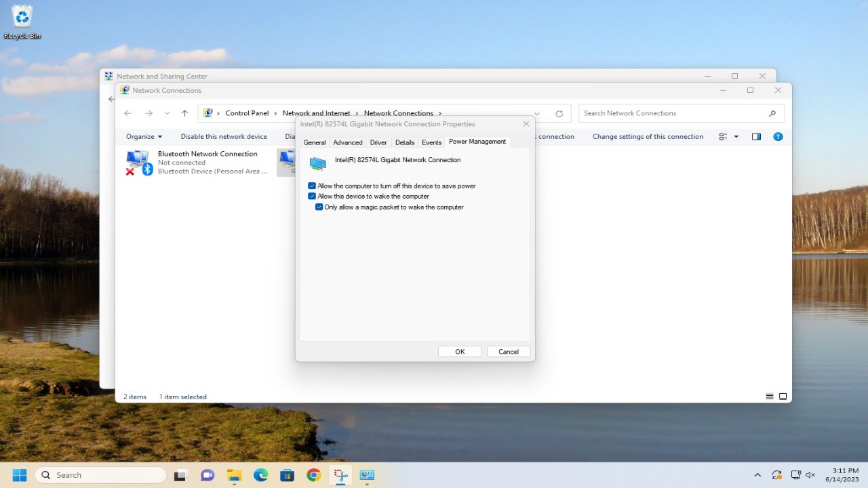The image size is (868, 488).
Task: Expand chevron before Control Panel breadcrumb
Action: pyautogui.click(x=218, y=113)
